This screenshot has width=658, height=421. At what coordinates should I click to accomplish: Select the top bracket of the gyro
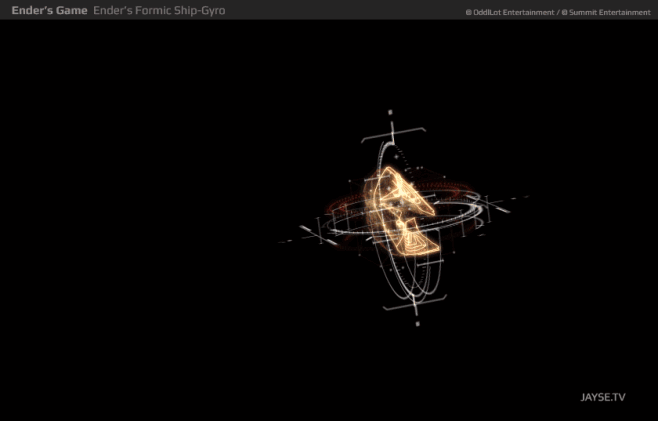point(393,134)
